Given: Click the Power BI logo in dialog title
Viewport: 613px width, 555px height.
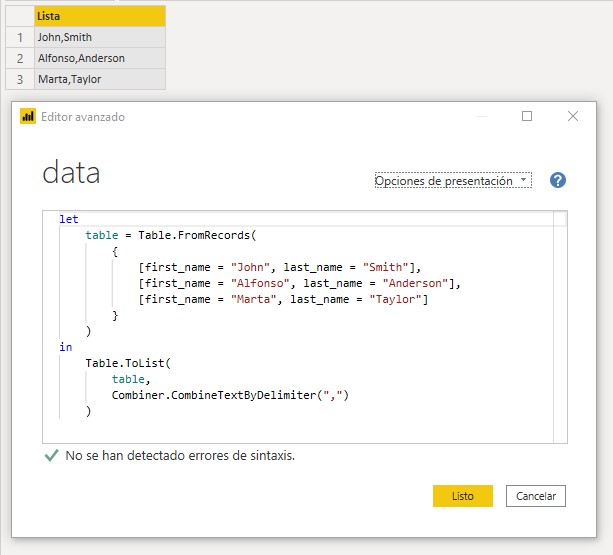Looking at the screenshot, I should (28, 116).
